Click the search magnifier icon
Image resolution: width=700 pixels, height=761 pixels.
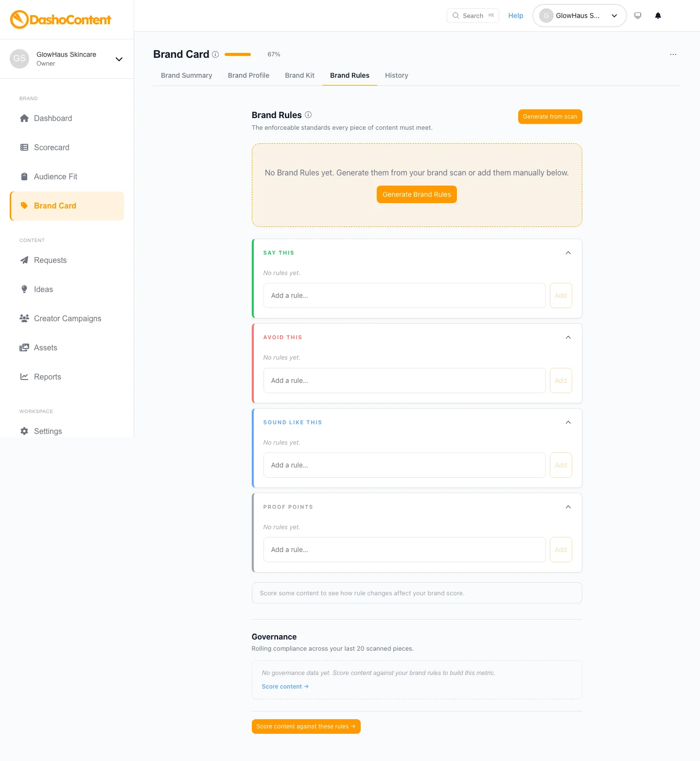click(456, 16)
